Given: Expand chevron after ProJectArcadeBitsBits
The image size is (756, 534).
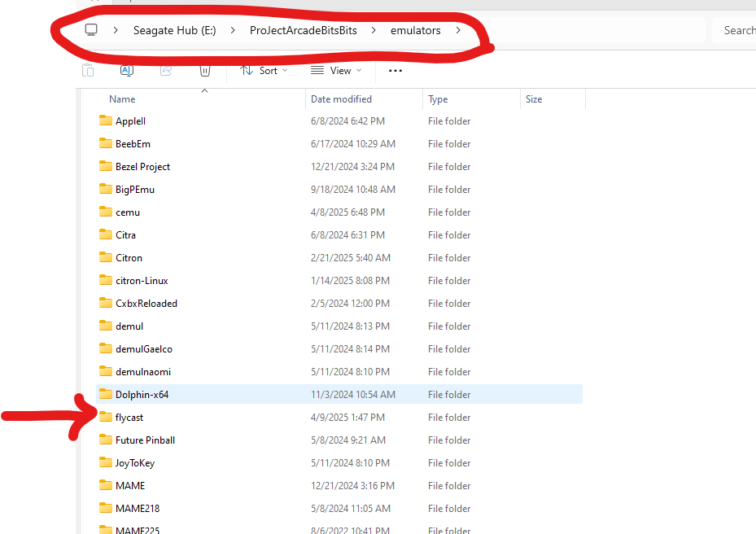Looking at the screenshot, I should click(x=374, y=30).
